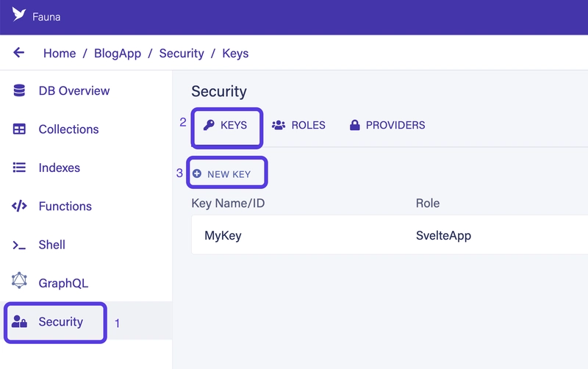588x369 pixels.
Task: Switch to the ROLES tab
Action: point(298,125)
